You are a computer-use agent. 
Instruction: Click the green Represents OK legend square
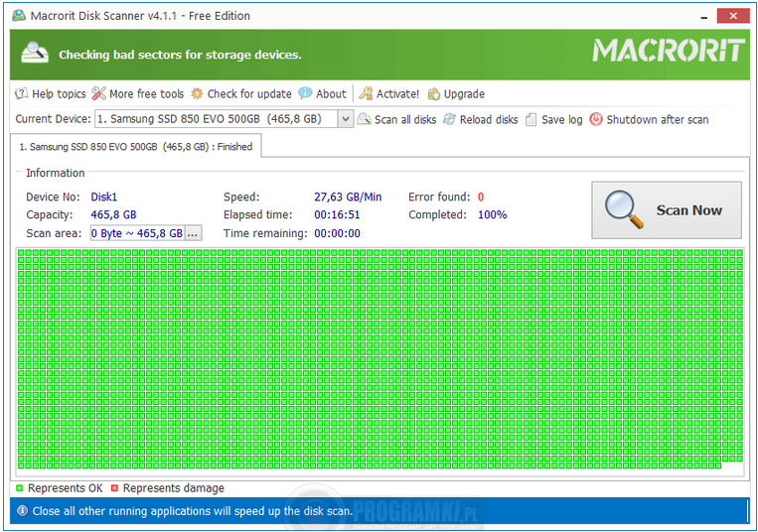19,488
